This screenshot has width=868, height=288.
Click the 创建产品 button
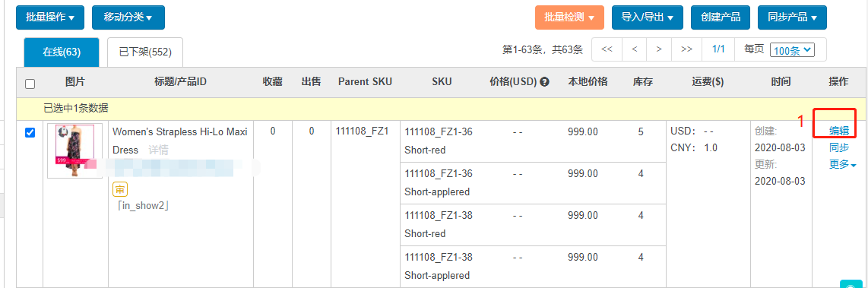point(721,17)
